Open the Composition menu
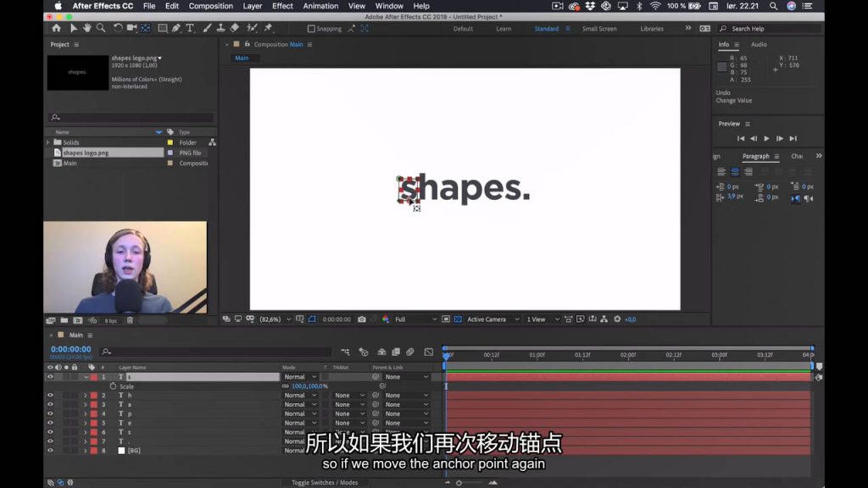Screen dimensions: 868x488 click(x=210, y=6)
